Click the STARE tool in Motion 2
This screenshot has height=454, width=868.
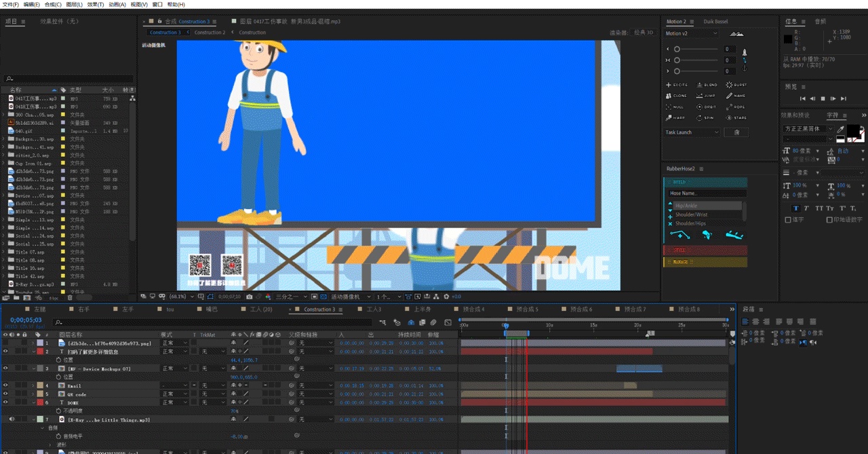pos(736,117)
